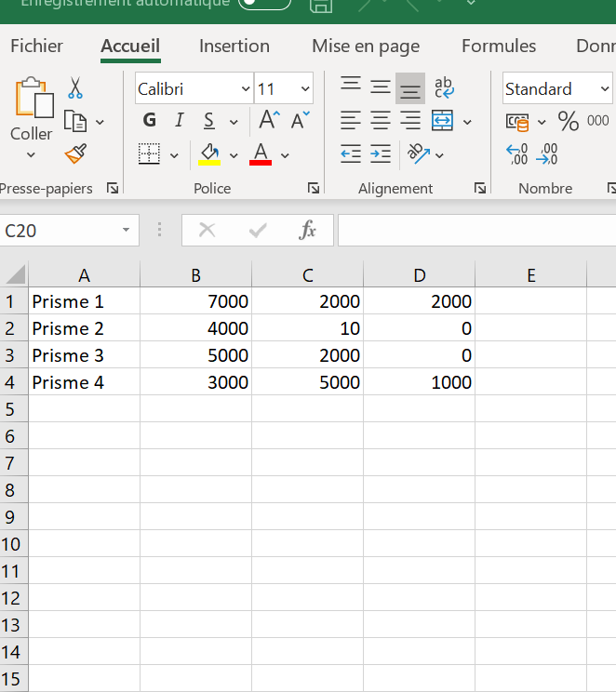Viewport: 616px width, 692px height.
Task: Click the Format Painter brush icon
Action: tap(75, 153)
